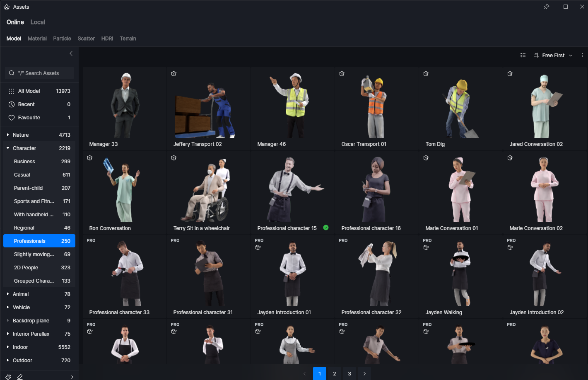Switch to the Online tab
Image resolution: width=588 pixels, height=380 pixels.
point(15,22)
